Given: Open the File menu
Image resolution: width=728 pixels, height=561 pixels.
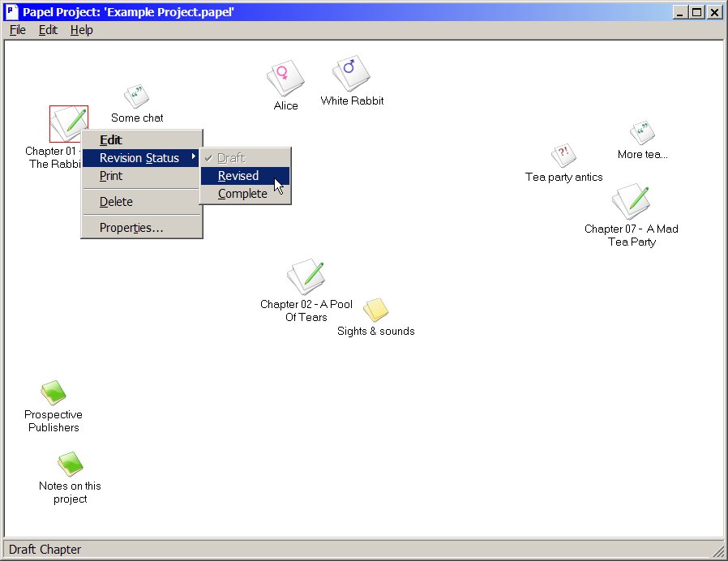Looking at the screenshot, I should [18, 30].
